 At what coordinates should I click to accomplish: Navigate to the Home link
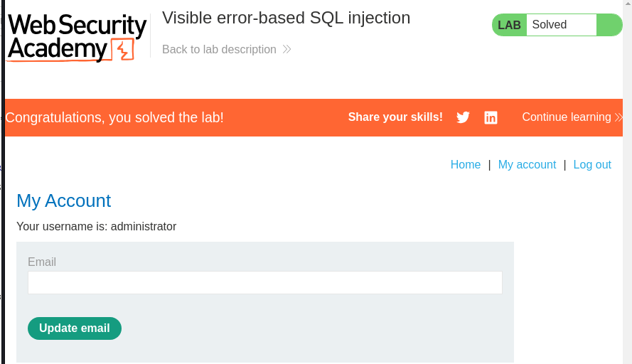click(466, 165)
